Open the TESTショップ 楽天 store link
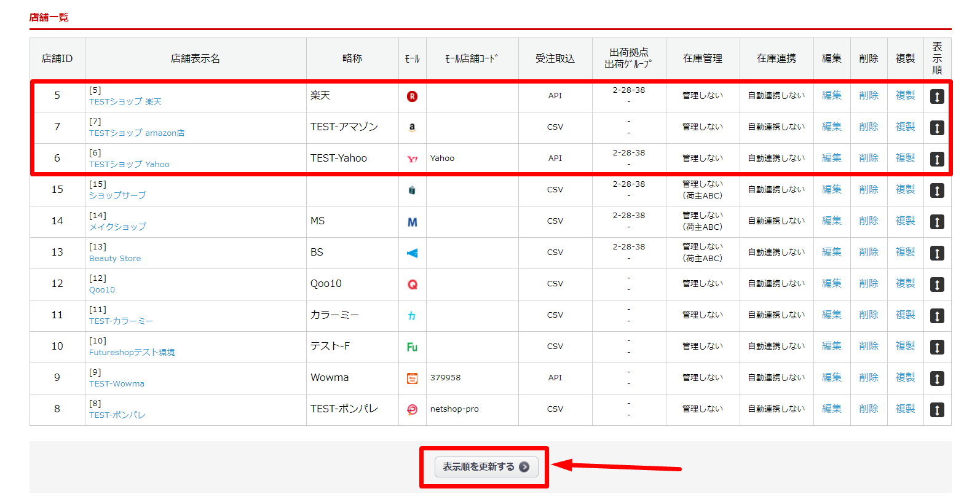This screenshot has height=502, width=980. tap(125, 102)
